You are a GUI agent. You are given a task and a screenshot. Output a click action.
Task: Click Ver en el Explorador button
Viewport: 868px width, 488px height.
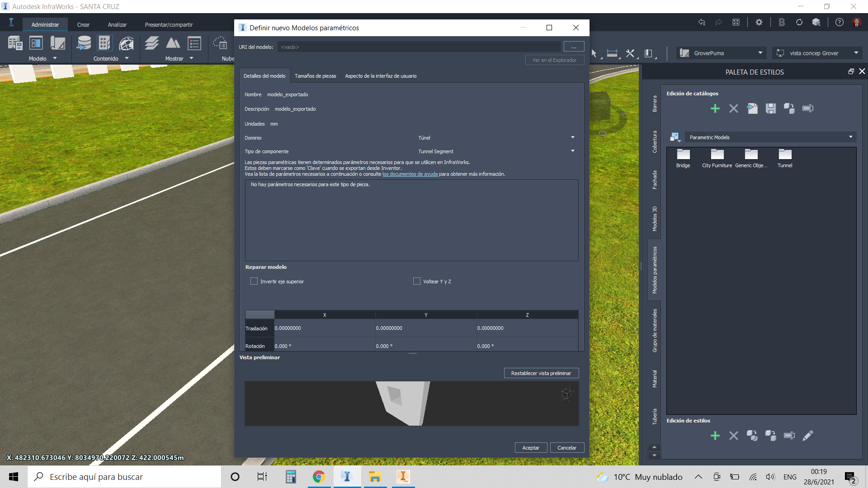click(554, 60)
